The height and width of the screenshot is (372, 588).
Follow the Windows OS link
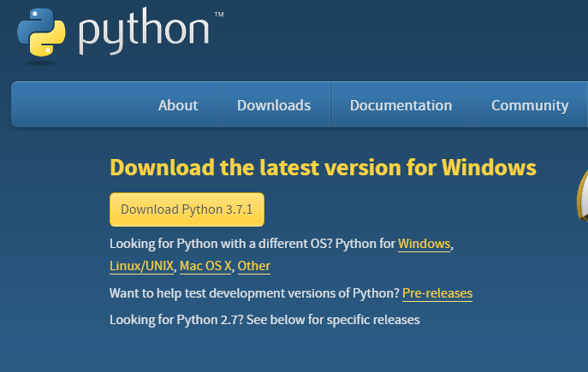pyautogui.click(x=425, y=244)
